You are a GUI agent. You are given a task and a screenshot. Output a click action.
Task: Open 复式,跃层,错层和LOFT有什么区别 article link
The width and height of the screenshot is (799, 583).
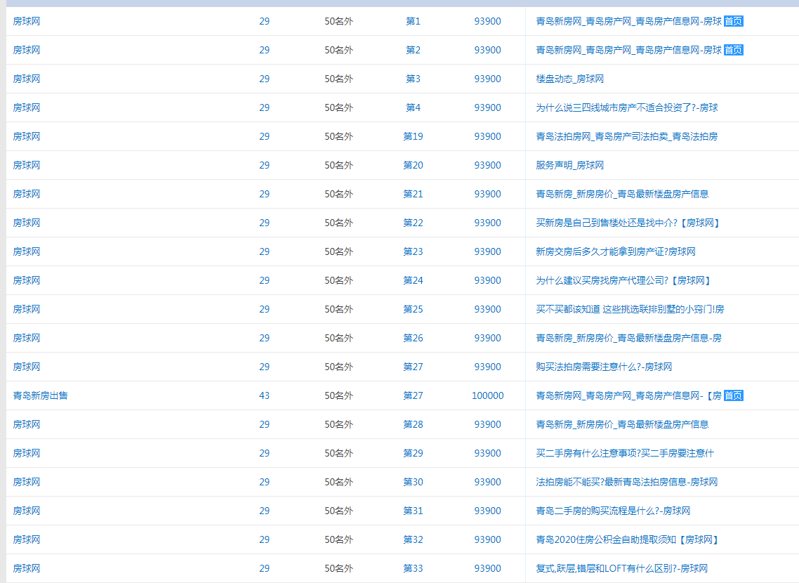click(622, 568)
